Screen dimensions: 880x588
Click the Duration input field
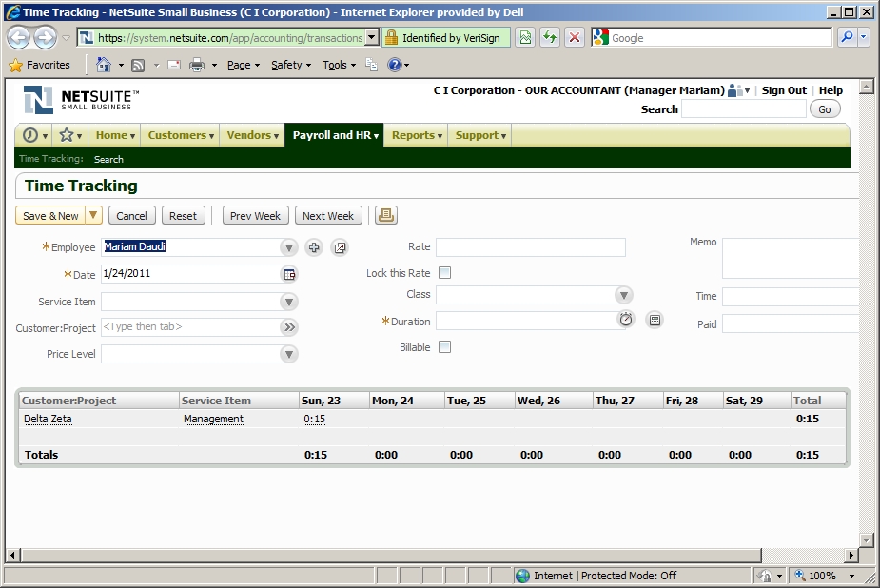point(526,321)
